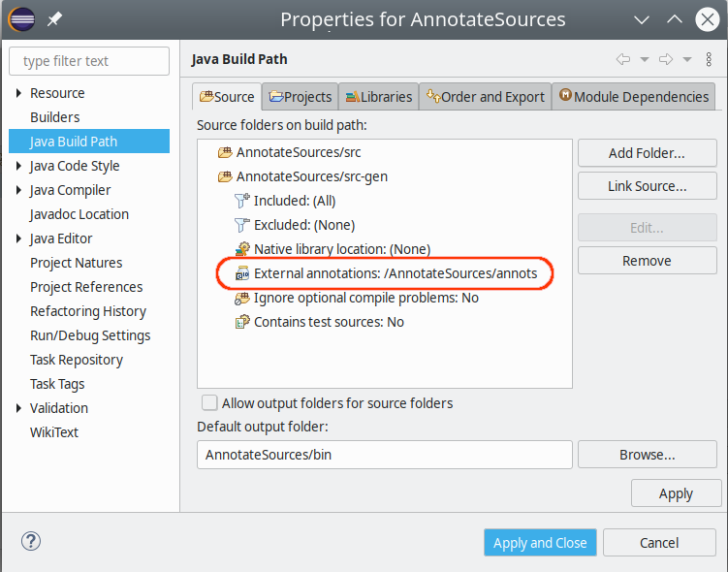
Task: Click the Link Source... button
Action: point(648,186)
